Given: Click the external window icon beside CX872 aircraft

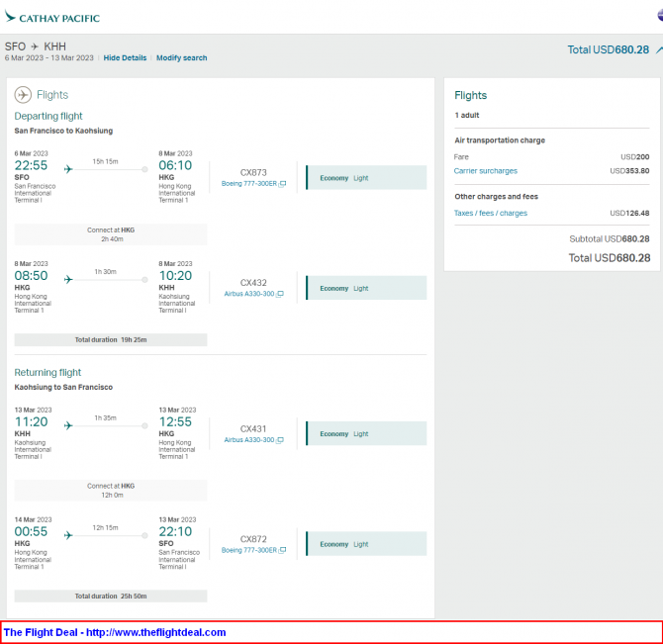Looking at the screenshot, I should pos(282,550).
